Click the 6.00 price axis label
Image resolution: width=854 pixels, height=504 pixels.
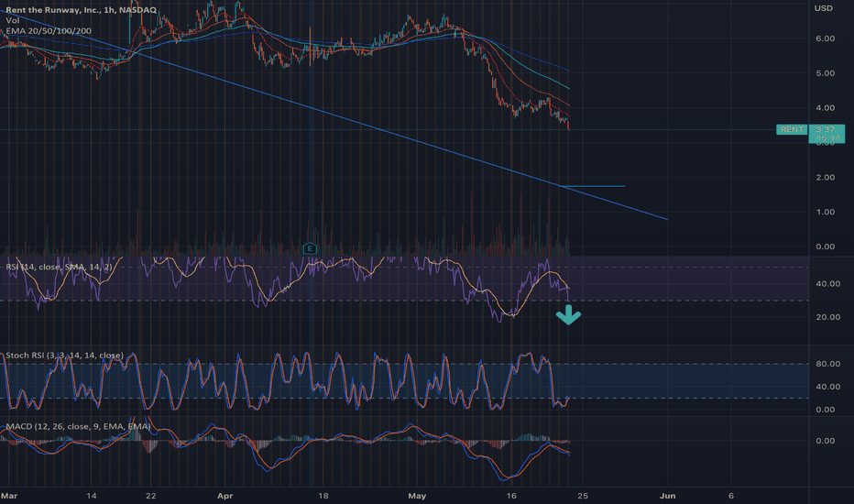[825, 38]
